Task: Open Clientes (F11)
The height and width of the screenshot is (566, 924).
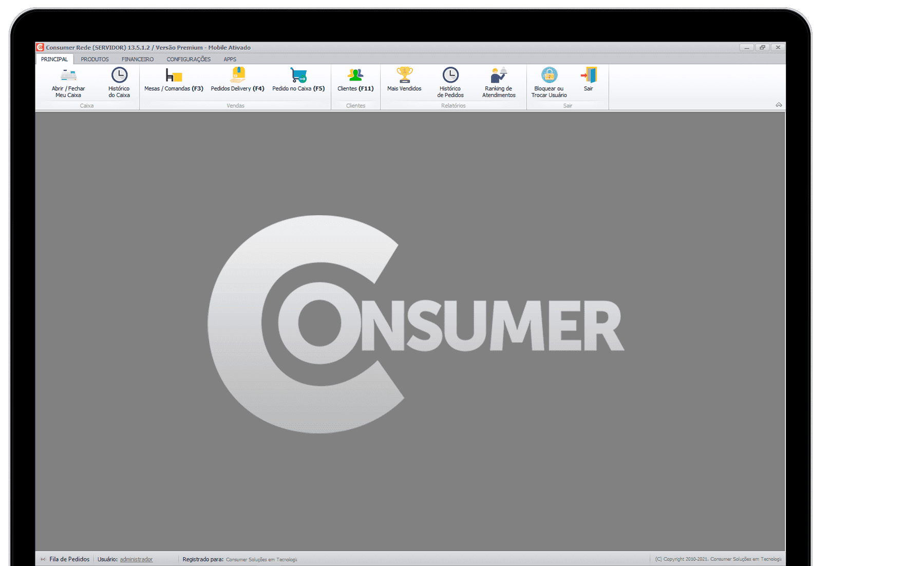Action: (x=355, y=80)
